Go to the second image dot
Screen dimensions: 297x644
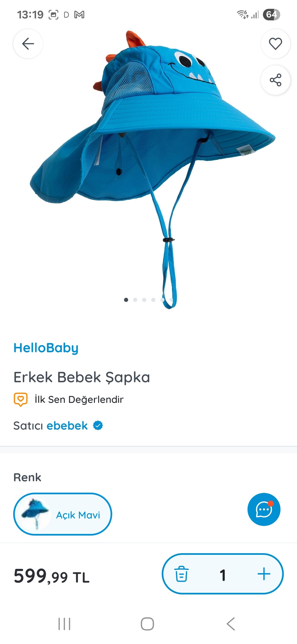point(135,300)
